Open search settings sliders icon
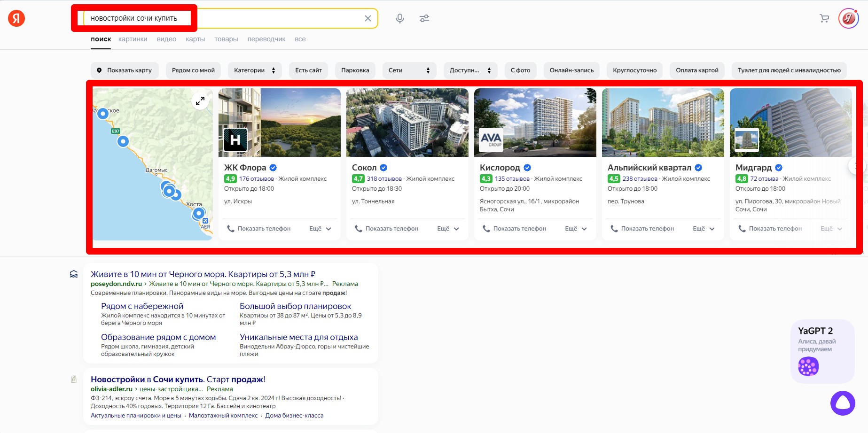 pyautogui.click(x=424, y=18)
